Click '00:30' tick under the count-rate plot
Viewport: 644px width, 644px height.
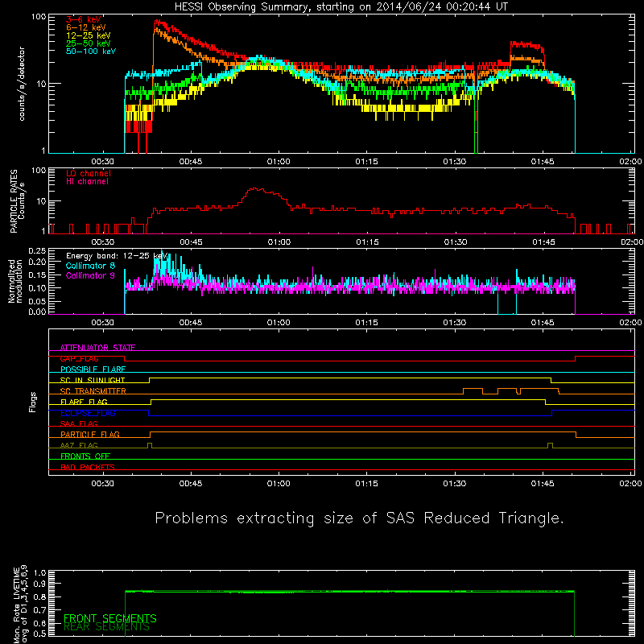(103, 162)
